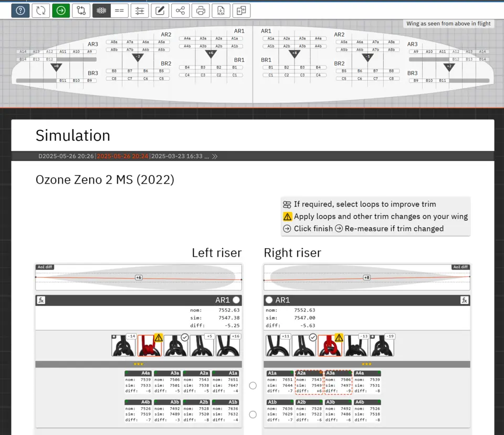Choose the +11 loop option on Right riser
Image resolution: width=504 pixels, height=435 pixels.
278,345
